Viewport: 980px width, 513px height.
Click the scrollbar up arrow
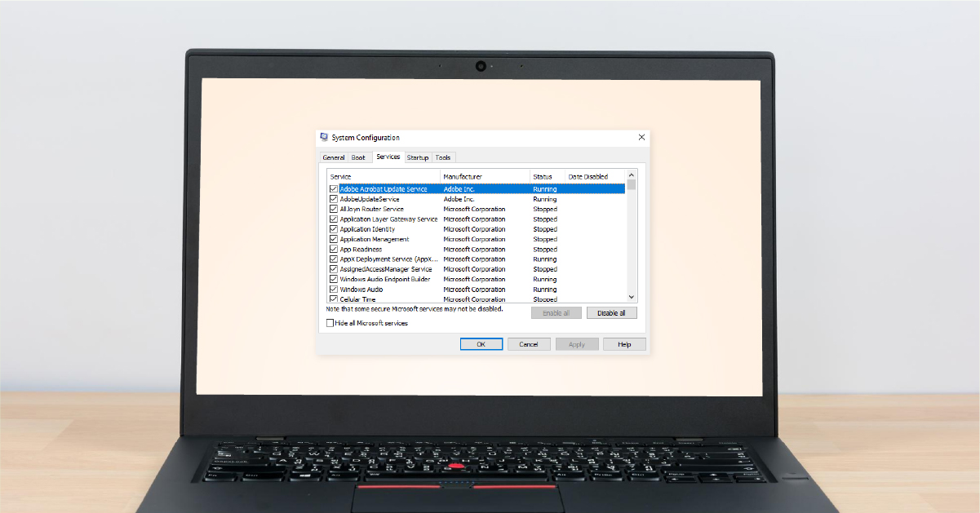coord(631,175)
